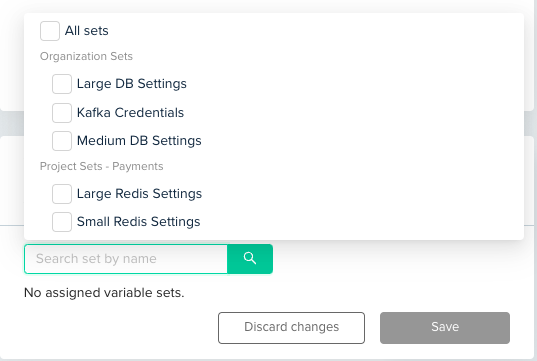Select the Medium DB Settings checkbox
Screen dimensions: 537x361
click(x=62, y=141)
